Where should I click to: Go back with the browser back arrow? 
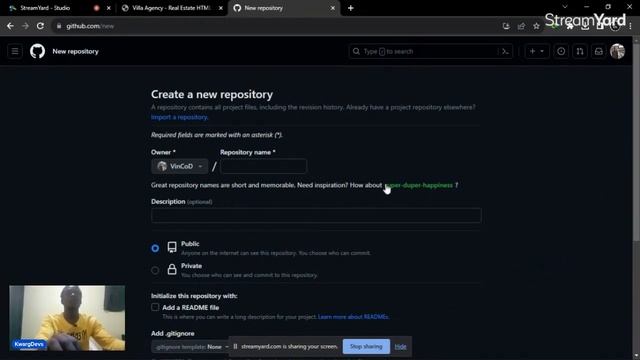pos(10,26)
